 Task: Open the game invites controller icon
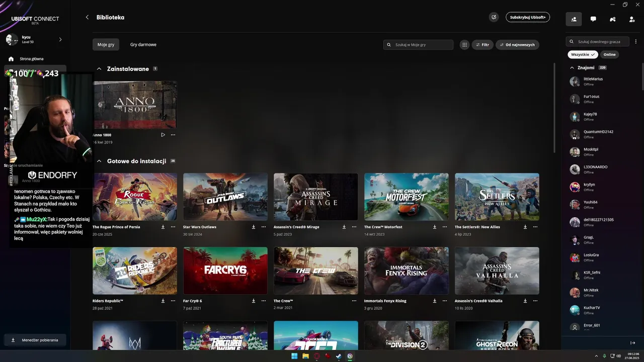click(612, 19)
